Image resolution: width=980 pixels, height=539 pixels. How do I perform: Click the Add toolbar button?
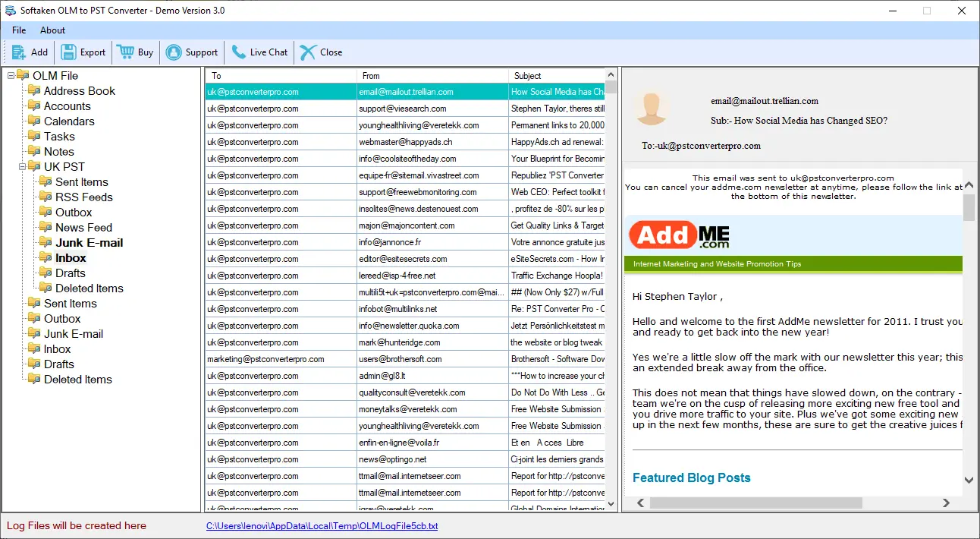[x=30, y=52]
